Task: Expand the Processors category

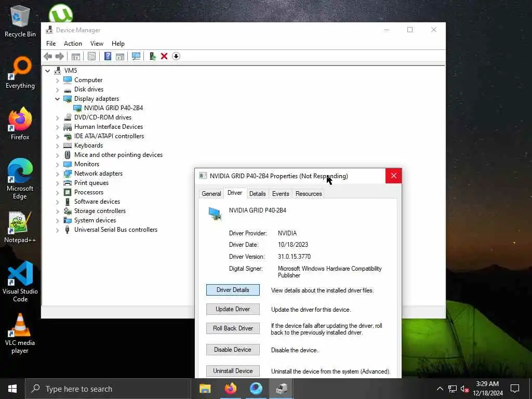Action: pyautogui.click(x=57, y=192)
